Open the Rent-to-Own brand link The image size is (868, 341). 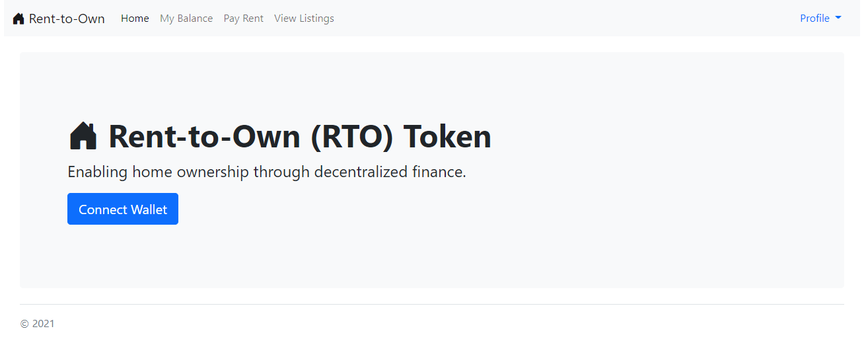tap(66, 19)
